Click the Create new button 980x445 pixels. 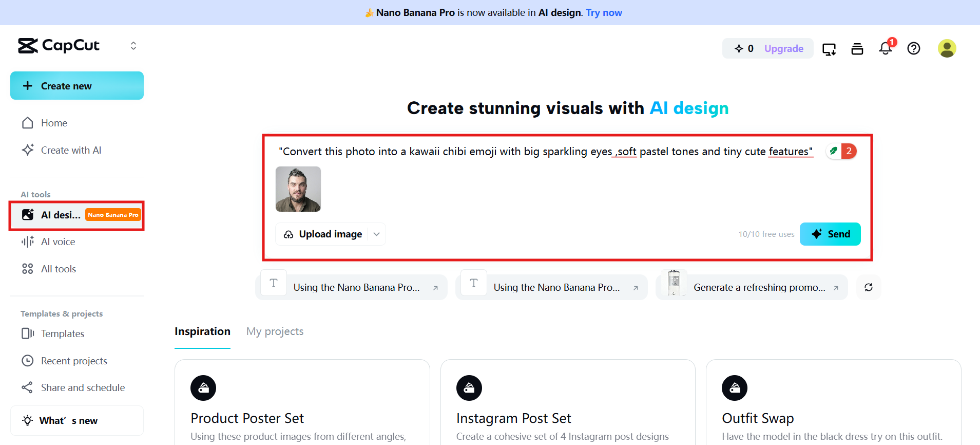(77, 86)
